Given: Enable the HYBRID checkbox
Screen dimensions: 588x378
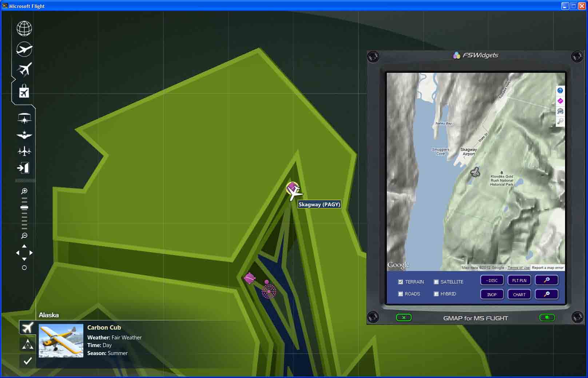Looking at the screenshot, I should [x=436, y=294].
